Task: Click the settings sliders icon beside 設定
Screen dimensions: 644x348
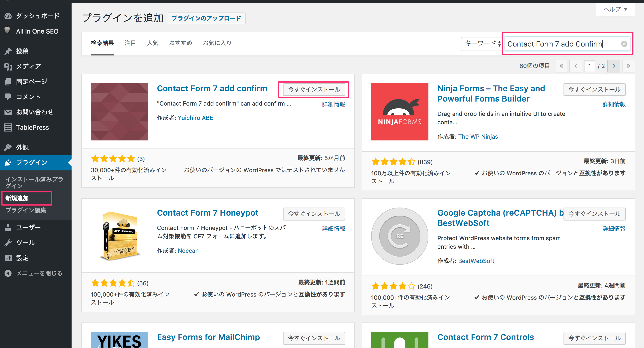Action: tap(8, 258)
